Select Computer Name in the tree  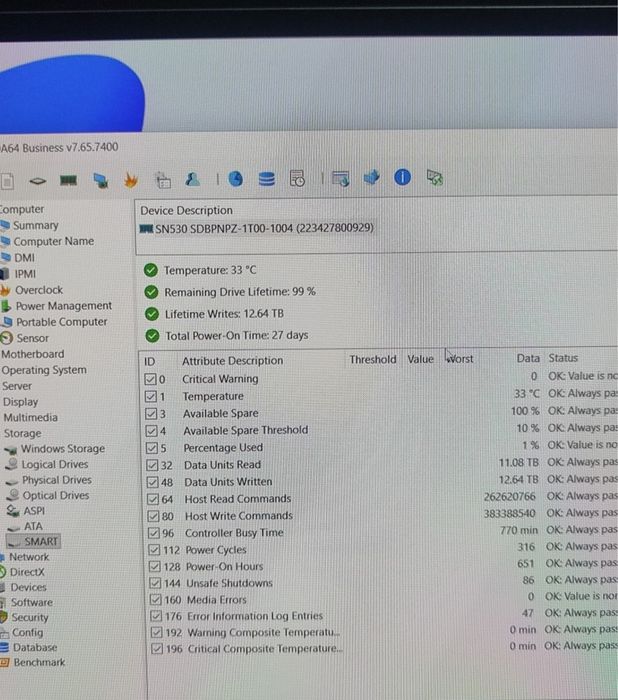point(54,242)
